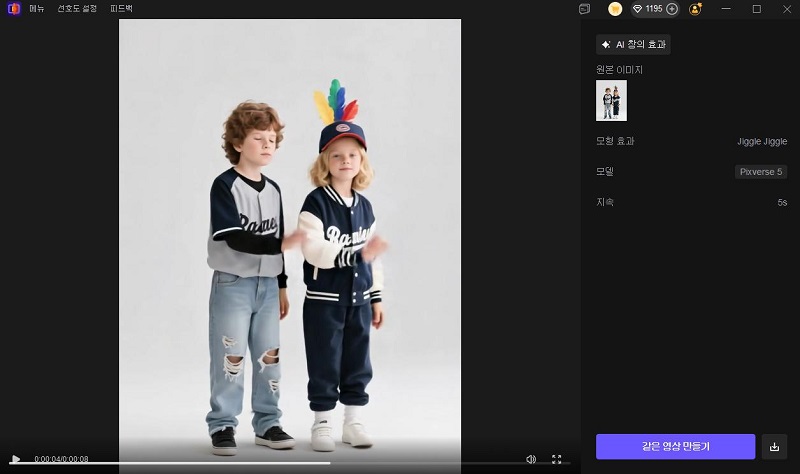Maximize the application window
Viewport: 800px width, 474px height.
[x=757, y=9]
